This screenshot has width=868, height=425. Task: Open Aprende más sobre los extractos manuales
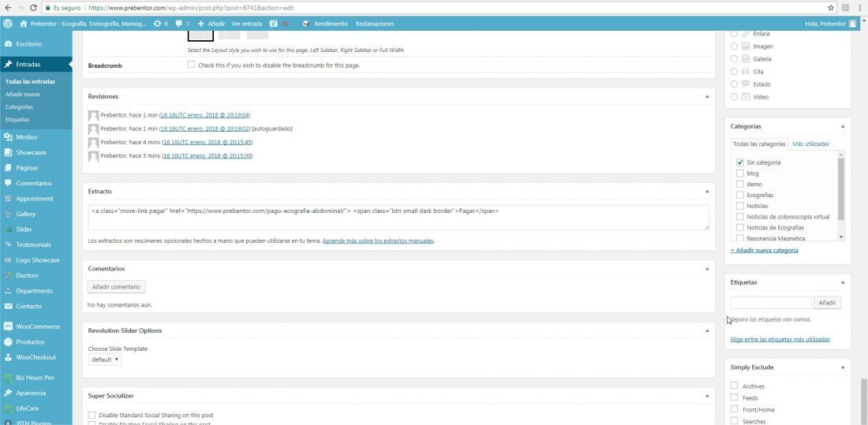pyautogui.click(x=378, y=240)
